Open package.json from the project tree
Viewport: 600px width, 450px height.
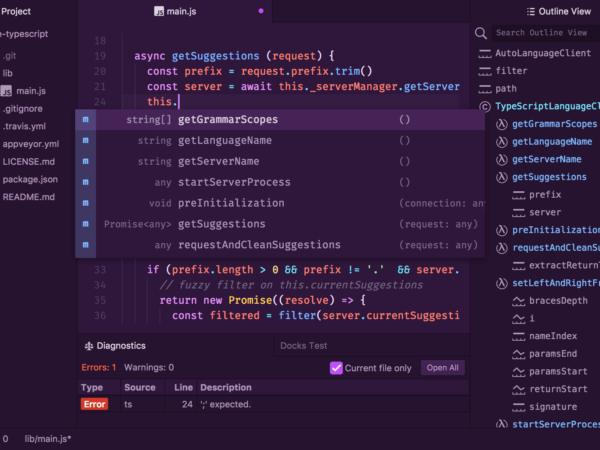(30, 180)
